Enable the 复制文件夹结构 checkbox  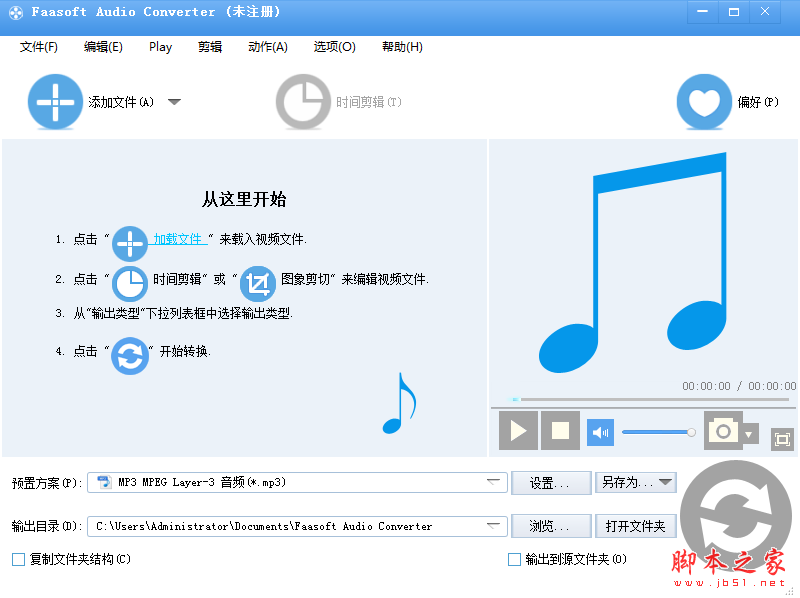[x=17, y=559]
